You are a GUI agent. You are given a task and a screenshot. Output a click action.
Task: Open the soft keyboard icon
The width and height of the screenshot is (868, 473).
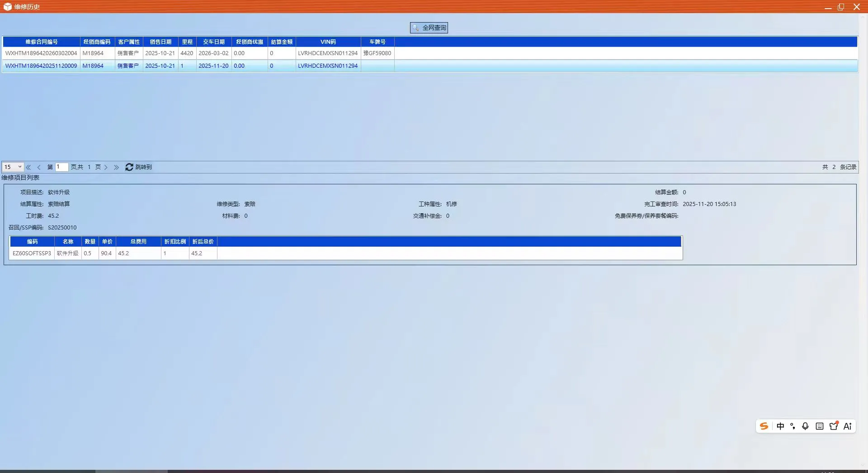pos(820,426)
